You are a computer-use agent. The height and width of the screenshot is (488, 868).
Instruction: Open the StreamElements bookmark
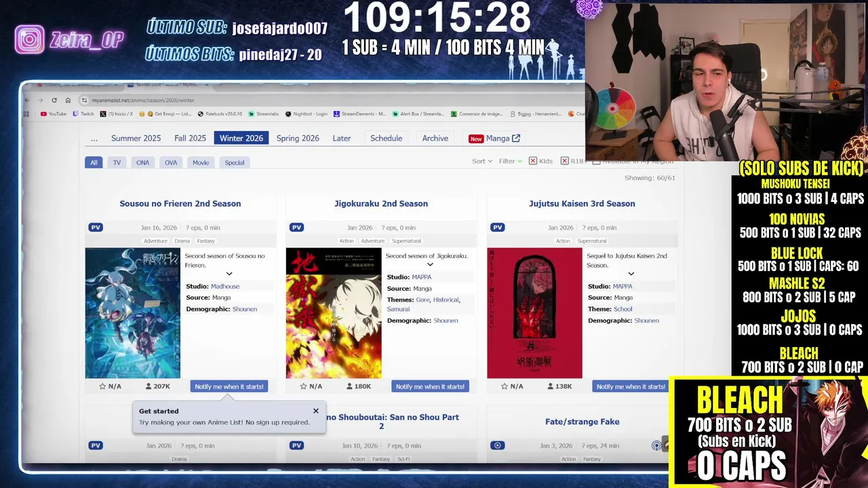[360, 114]
